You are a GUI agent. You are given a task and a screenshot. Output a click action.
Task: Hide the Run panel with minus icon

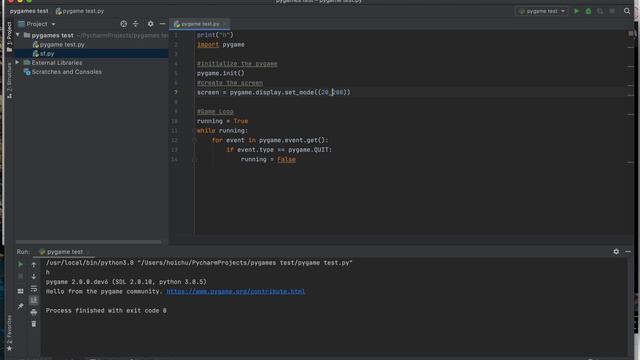628,252
